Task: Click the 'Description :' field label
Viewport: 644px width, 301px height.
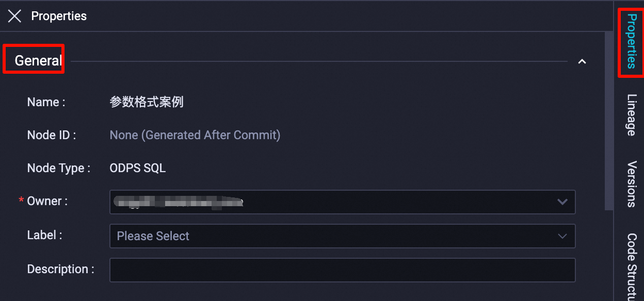Action: pyautogui.click(x=60, y=269)
